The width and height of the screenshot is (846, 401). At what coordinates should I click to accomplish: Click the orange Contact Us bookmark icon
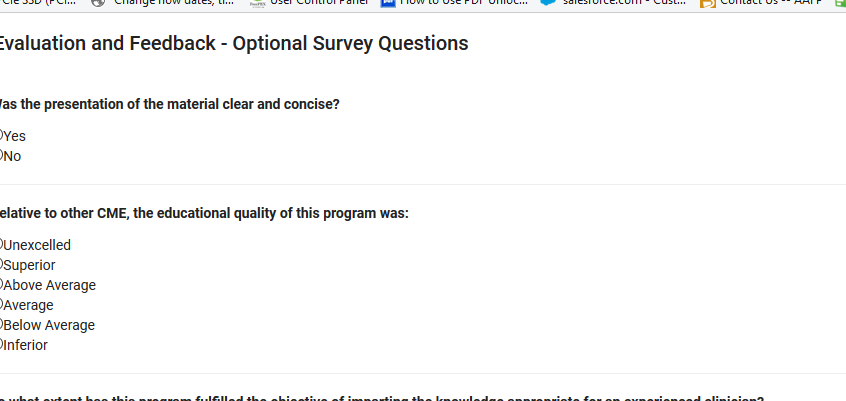click(708, 3)
